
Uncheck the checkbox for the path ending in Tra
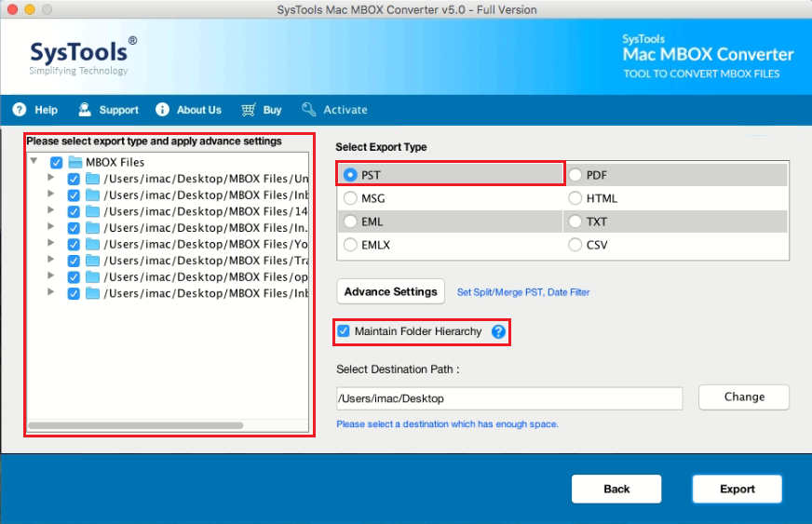pos(74,261)
